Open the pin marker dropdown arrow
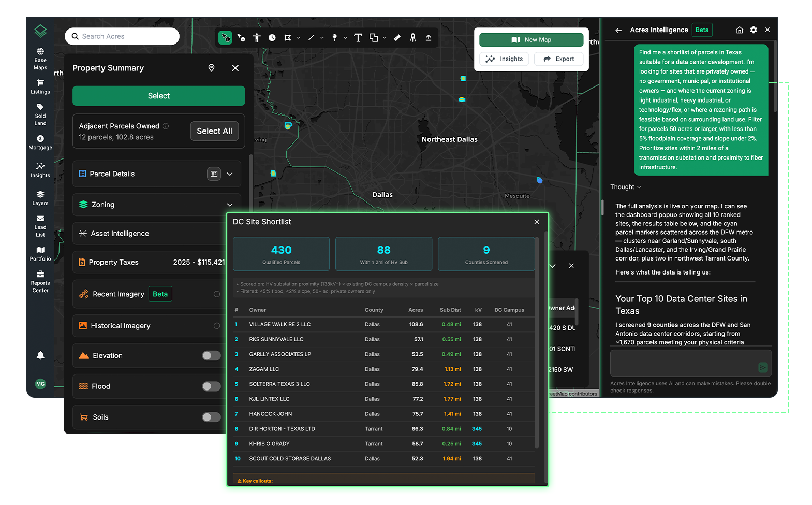The width and height of the screenshot is (812, 505). [345, 38]
